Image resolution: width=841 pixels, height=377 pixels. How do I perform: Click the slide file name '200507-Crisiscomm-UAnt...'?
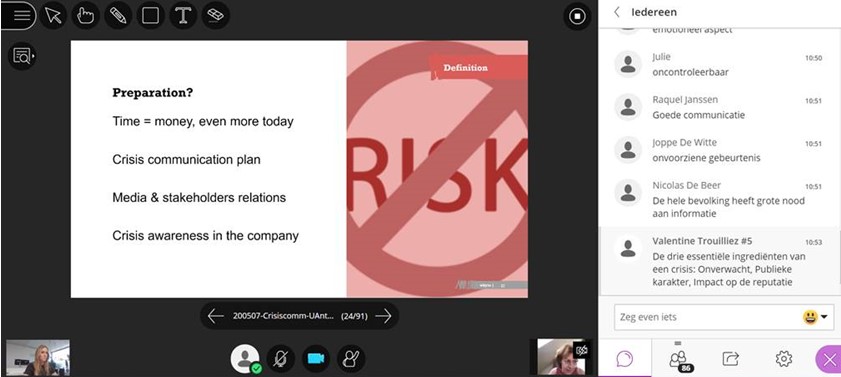pos(283,316)
